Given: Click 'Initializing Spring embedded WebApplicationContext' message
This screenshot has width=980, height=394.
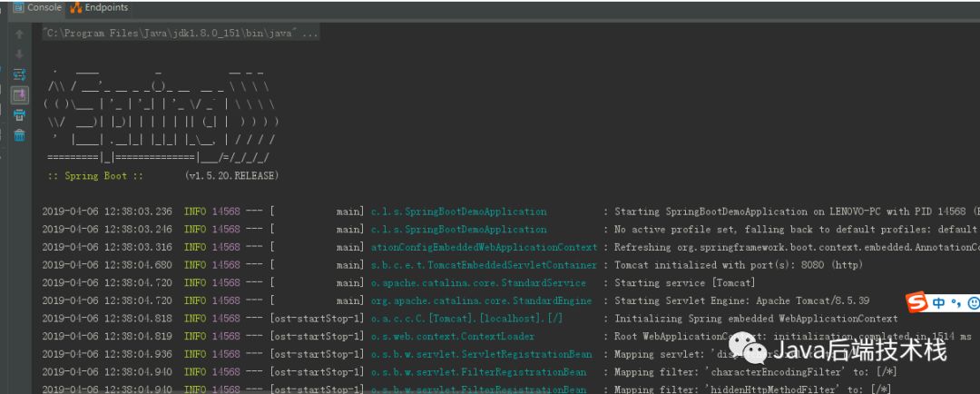Looking at the screenshot, I should (x=756, y=319).
